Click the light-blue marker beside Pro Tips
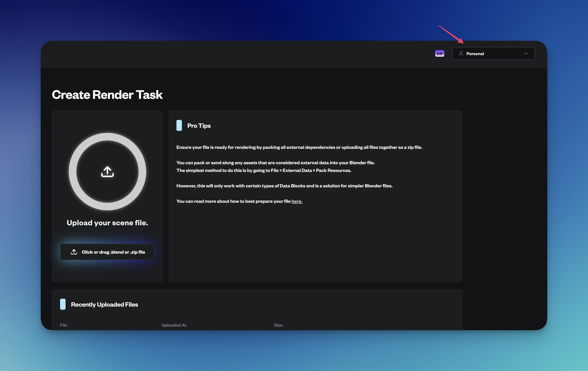 [x=179, y=125]
